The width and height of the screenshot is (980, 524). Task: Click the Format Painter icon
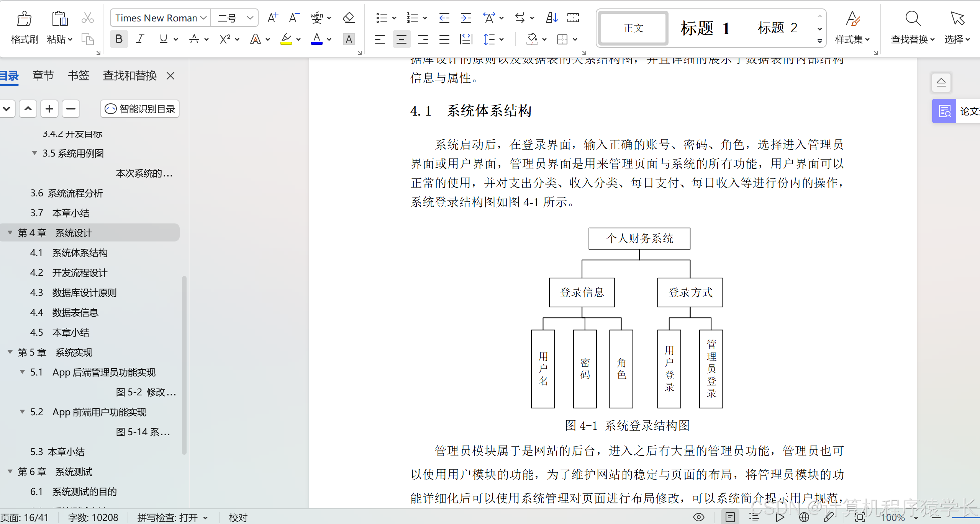pos(24,19)
